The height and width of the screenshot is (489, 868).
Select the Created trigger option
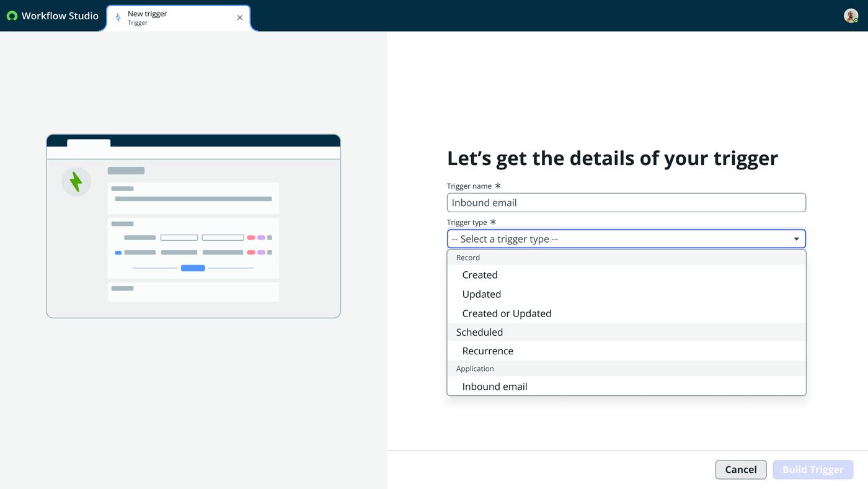click(626, 275)
